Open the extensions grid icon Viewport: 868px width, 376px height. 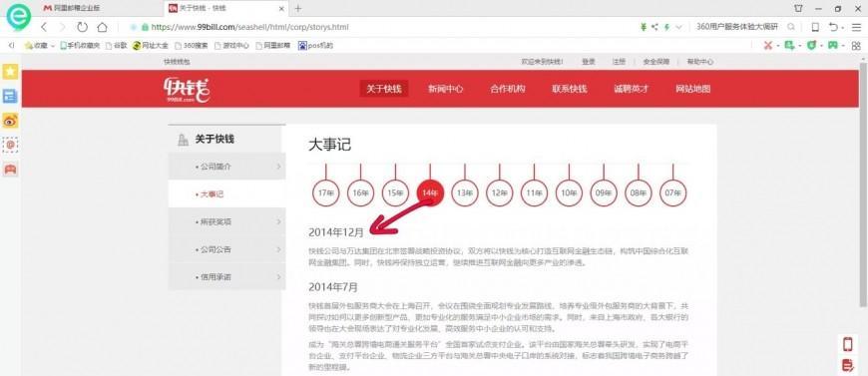tap(856, 46)
